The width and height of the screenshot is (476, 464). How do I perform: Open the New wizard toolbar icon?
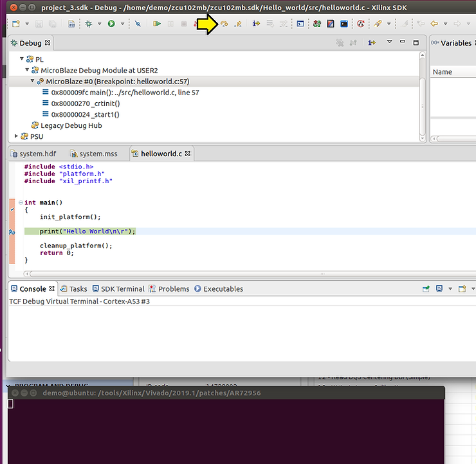(16, 24)
